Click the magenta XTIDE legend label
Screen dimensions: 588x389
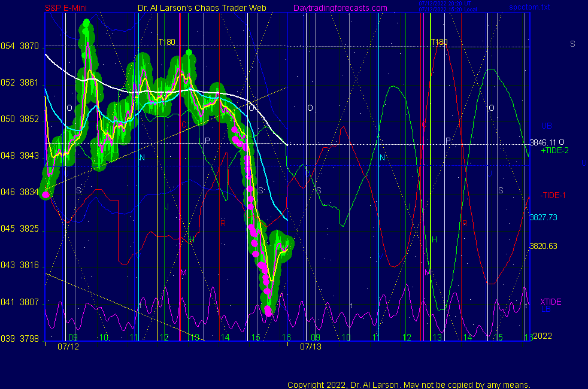click(551, 302)
